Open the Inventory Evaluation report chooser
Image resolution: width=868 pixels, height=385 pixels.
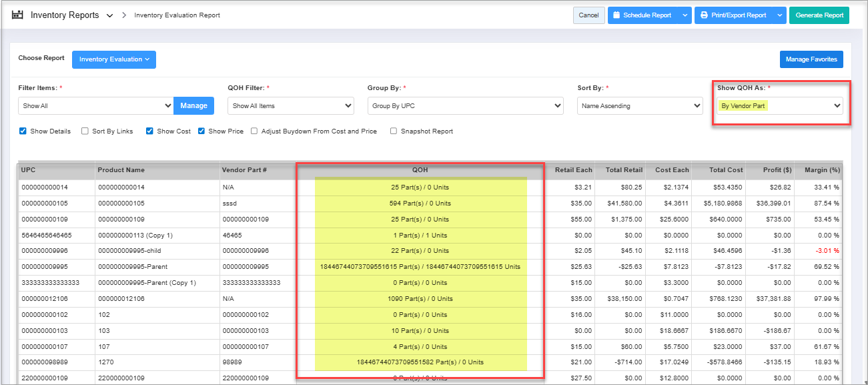click(113, 59)
